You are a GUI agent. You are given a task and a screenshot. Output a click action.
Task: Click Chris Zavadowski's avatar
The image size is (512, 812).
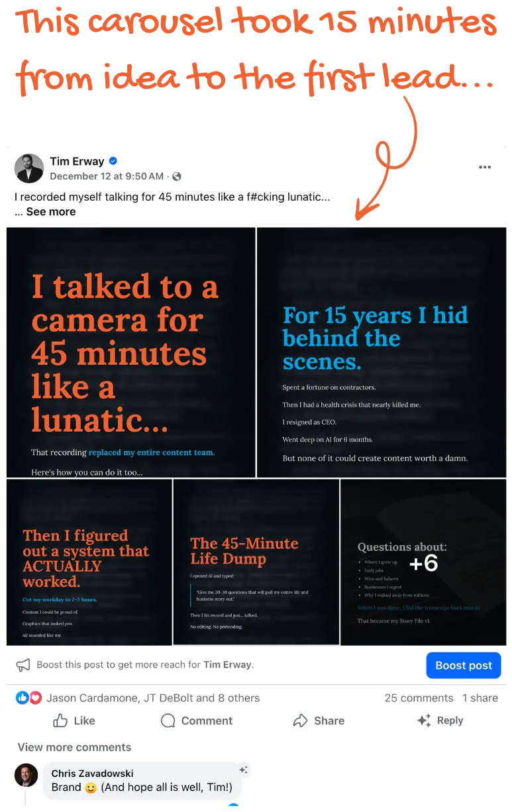click(x=26, y=774)
